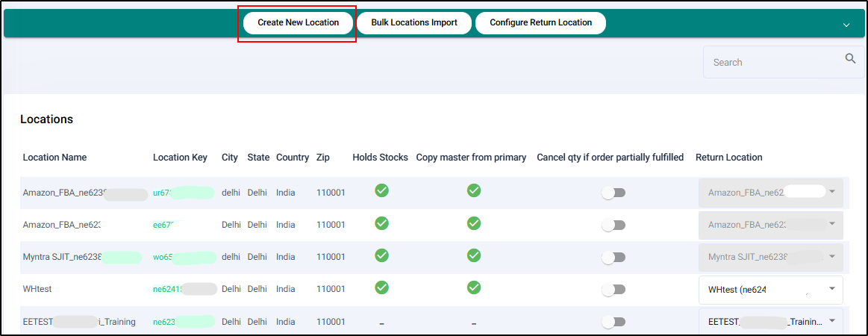Viewport: 868px width, 336px height.
Task: Toggle cancel qty switch for EETEST Training row
Action: [613, 322]
